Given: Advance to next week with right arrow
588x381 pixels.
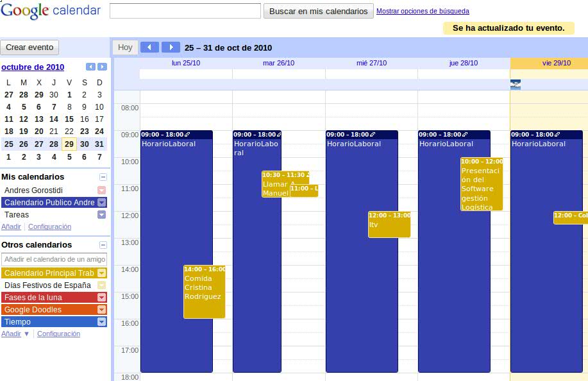Looking at the screenshot, I should coord(171,47).
